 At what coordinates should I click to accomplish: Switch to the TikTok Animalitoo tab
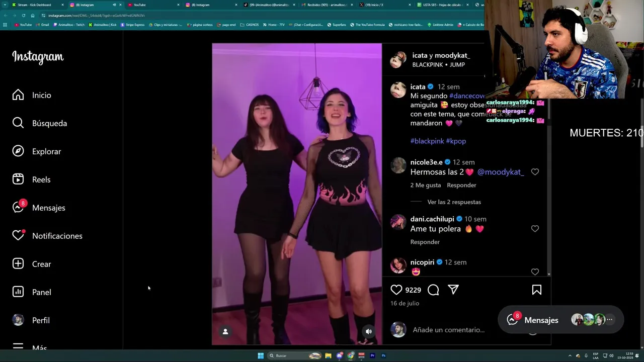coord(269,5)
